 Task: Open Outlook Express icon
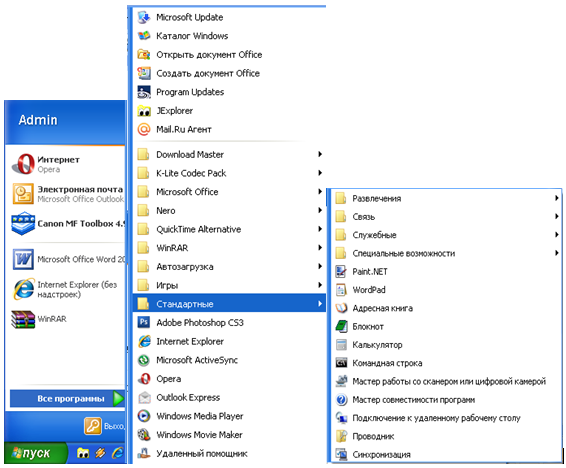click(144, 397)
